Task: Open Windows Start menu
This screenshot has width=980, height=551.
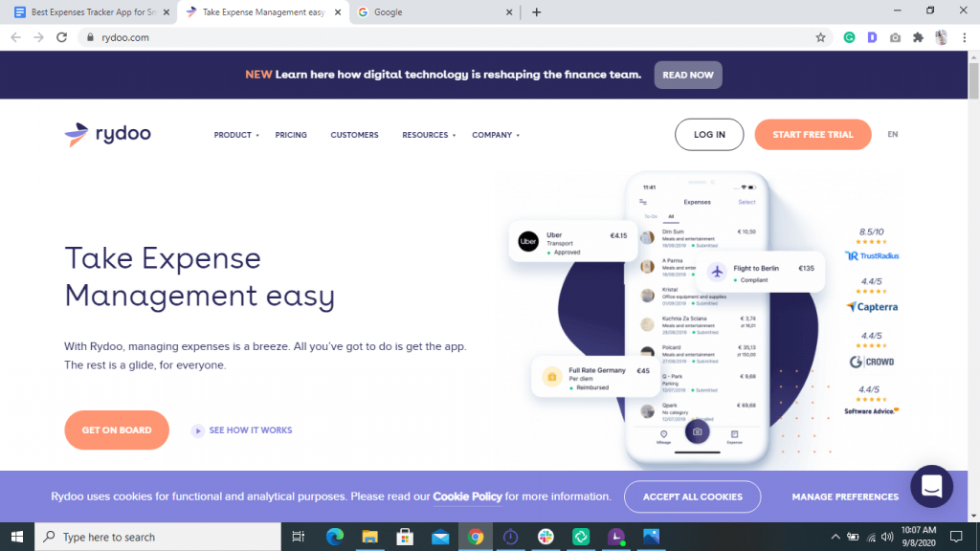Action: point(17,537)
